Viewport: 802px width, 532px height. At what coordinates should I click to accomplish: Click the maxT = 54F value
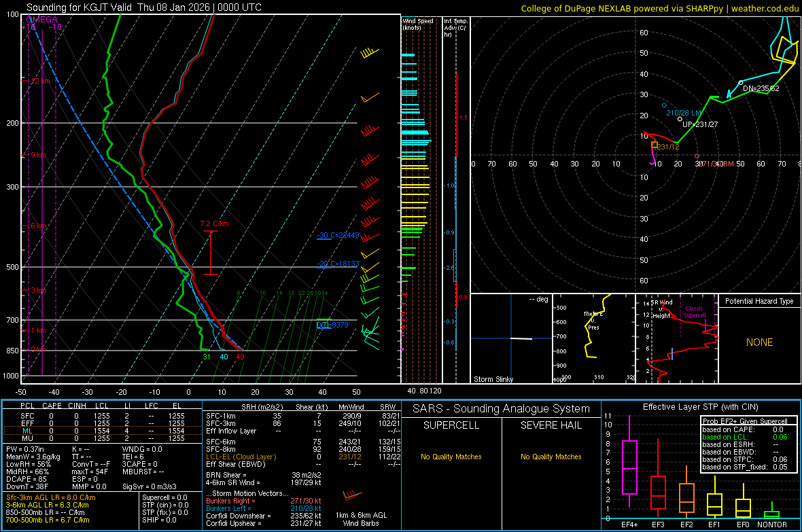(90, 472)
